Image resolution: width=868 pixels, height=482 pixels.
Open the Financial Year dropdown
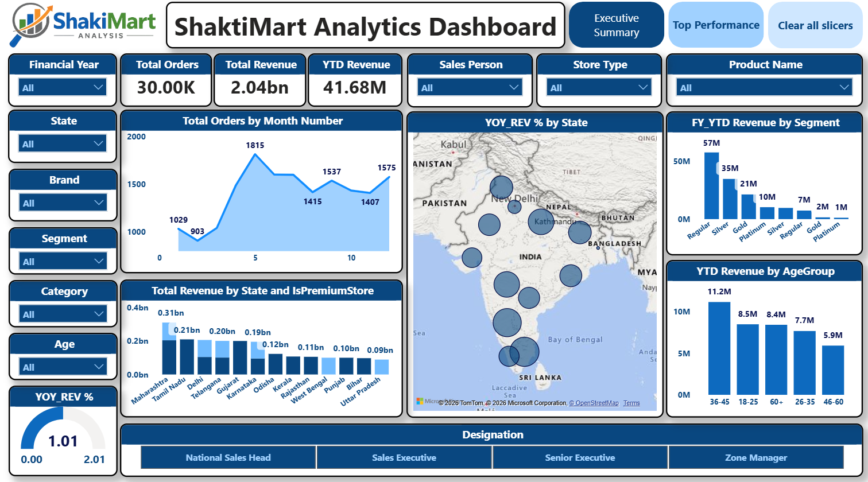click(63, 88)
